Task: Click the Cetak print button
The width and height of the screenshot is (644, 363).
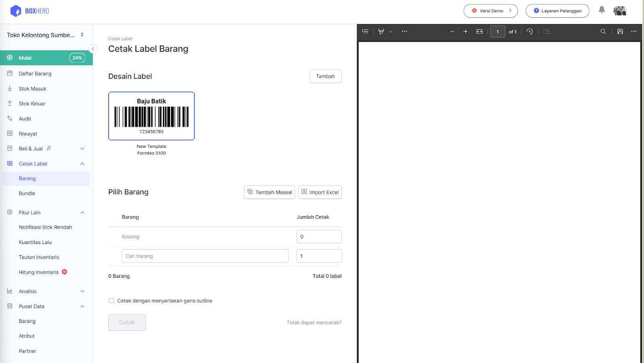Action: 127,322
